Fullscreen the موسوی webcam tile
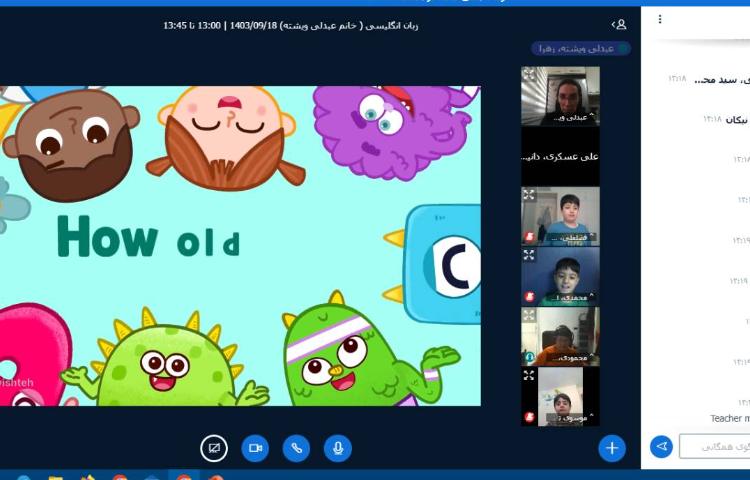 click(529, 375)
